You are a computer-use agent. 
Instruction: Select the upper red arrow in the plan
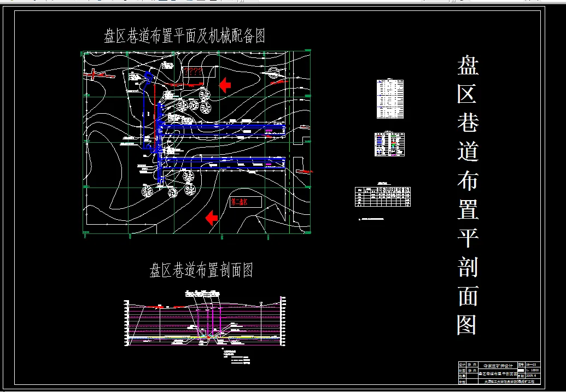tap(225, 85)
